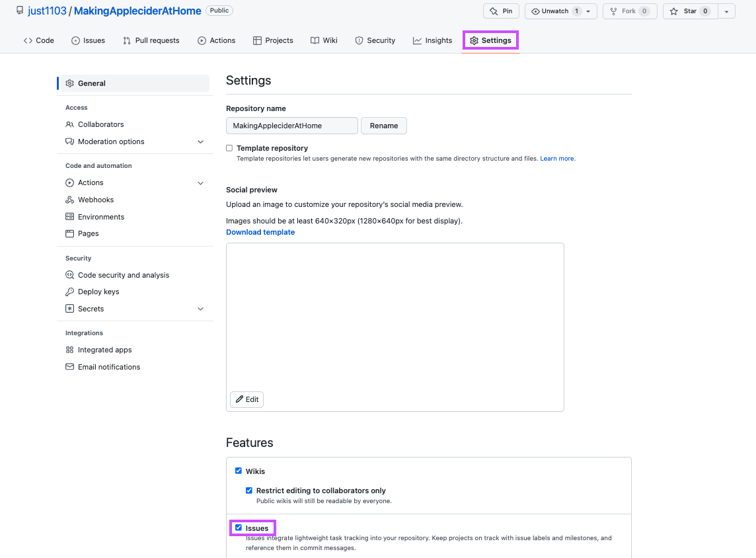Click the browser icon beside Pages
Image resolution: width=756 pixels, height=558 pixels.
(70, 233)
